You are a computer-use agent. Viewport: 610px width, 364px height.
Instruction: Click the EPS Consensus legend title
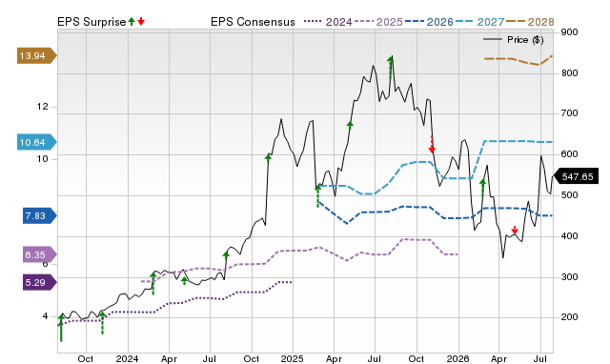pos(253,22)
